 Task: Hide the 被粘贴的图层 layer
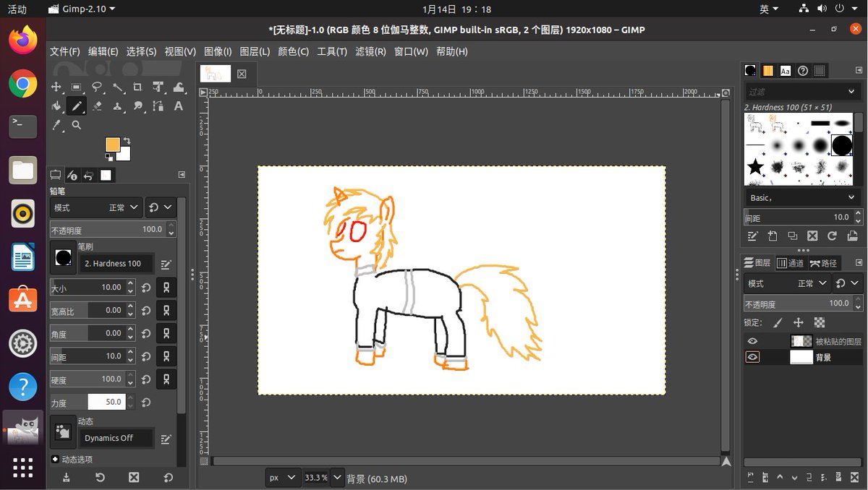(753, 341)
